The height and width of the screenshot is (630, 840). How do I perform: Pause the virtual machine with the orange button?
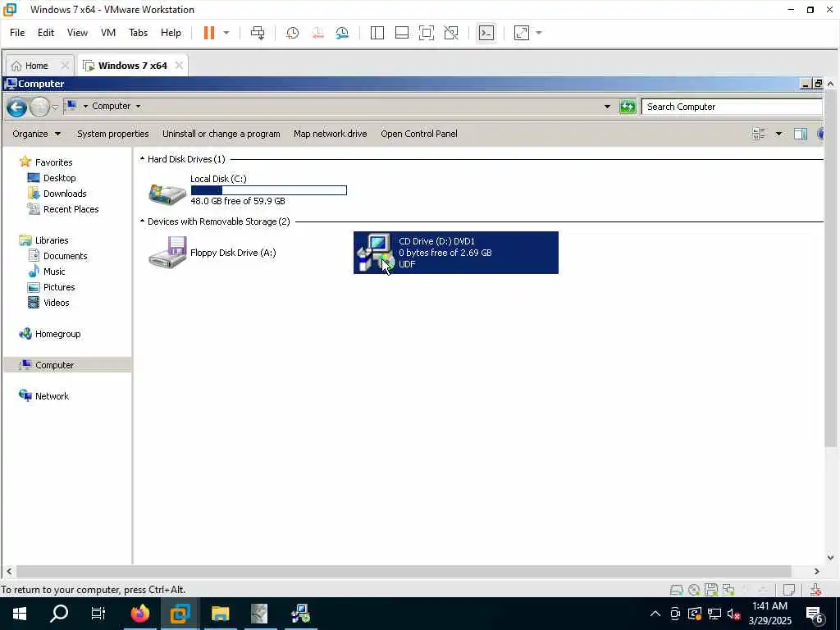click(209, 33)
